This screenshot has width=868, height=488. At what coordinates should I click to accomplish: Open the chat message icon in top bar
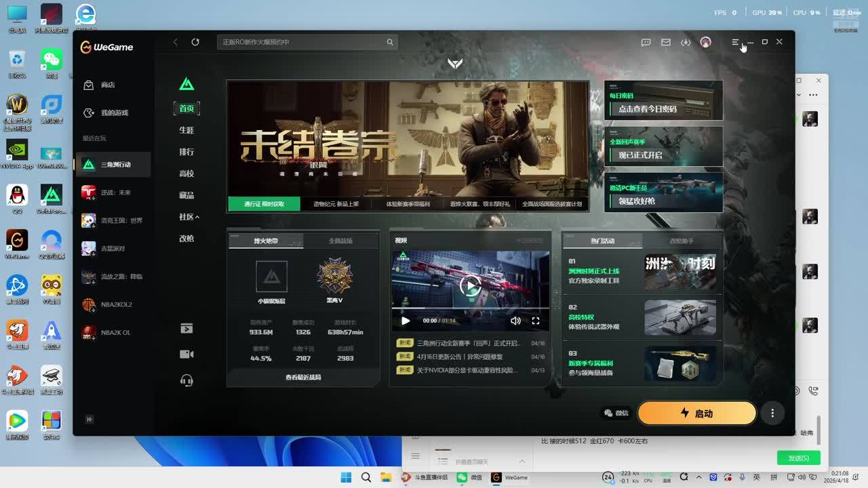(x=646, y=42)
